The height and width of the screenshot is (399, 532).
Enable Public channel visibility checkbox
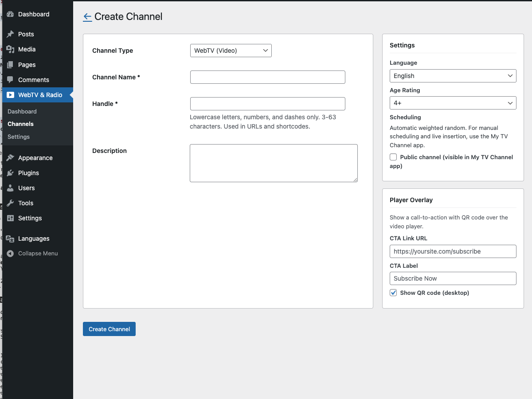[x=393, y=156]
